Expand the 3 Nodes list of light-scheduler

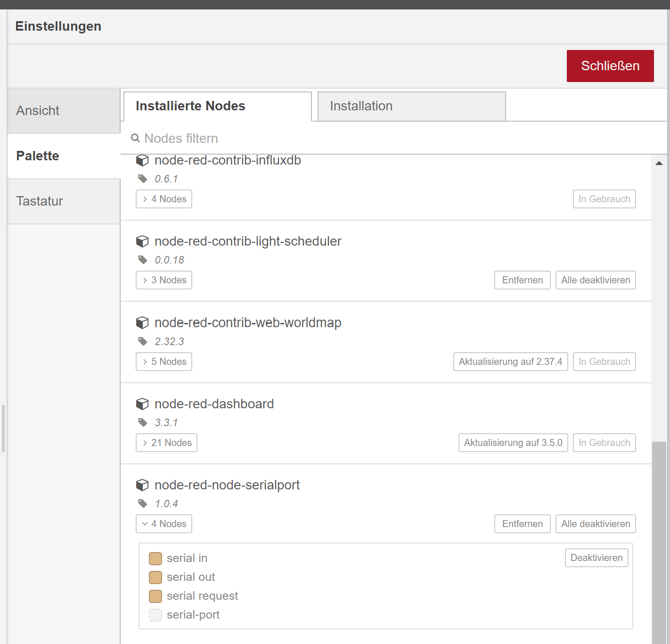164,280
